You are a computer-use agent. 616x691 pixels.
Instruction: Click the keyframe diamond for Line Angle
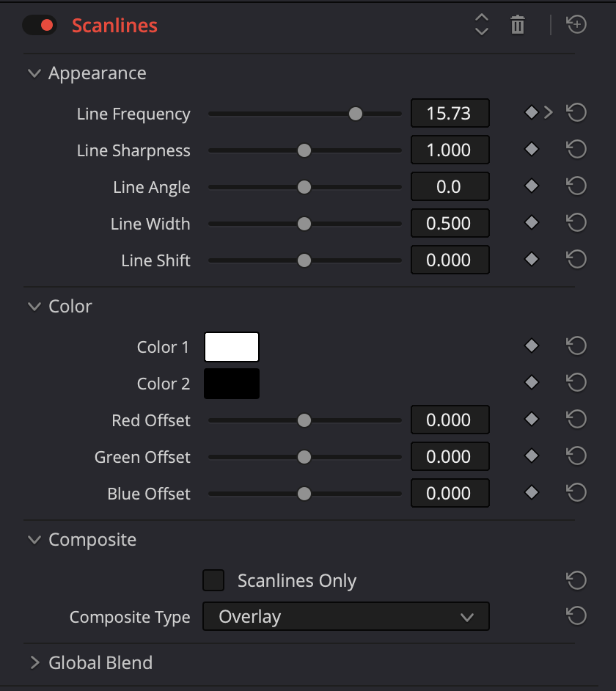click(531, 186)
